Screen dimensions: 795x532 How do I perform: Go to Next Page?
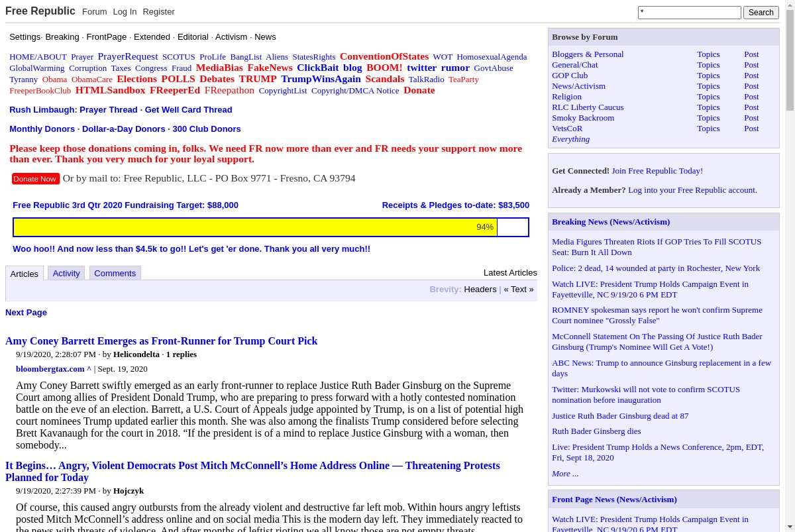(26, 313)
